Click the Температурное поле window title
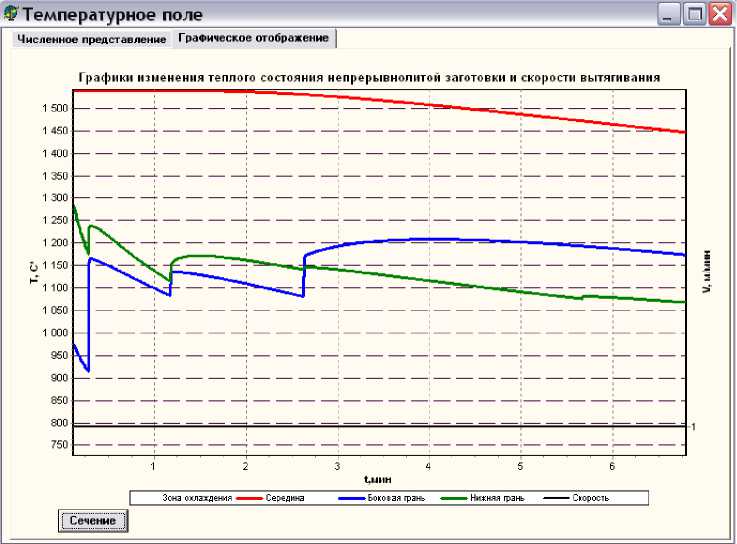This screenshot has width=737, height=544. pos(113,15)
